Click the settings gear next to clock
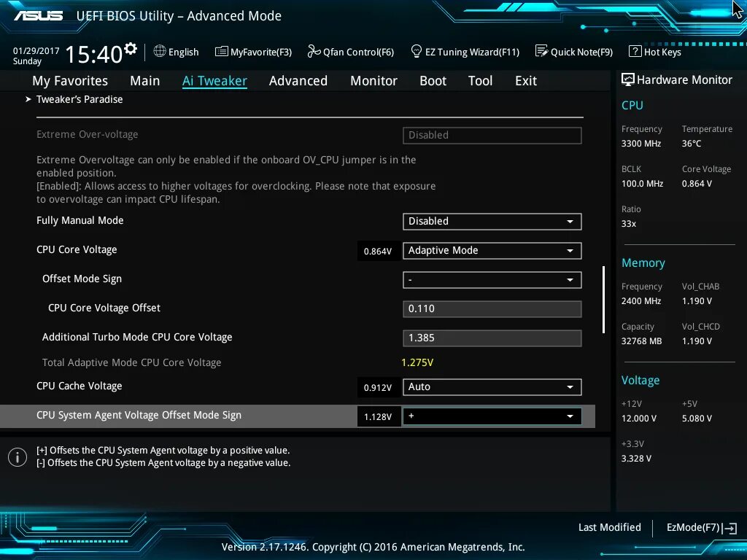 [131, 49]
